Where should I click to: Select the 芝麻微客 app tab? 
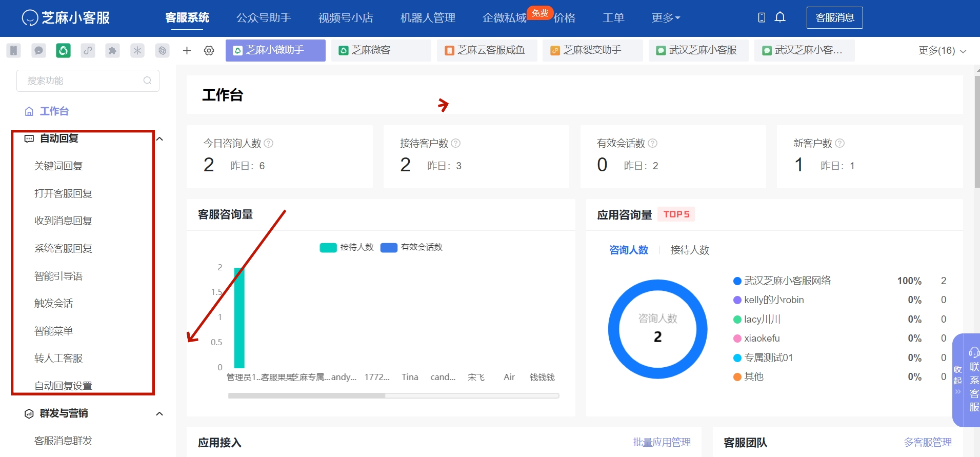pos(381,50)
